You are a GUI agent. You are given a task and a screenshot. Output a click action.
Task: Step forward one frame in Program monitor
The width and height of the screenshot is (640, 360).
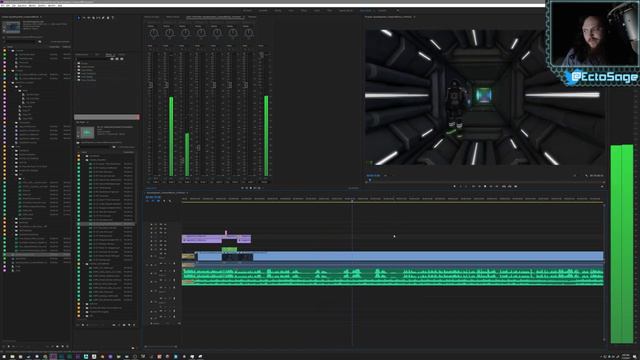tap(491, 186)
